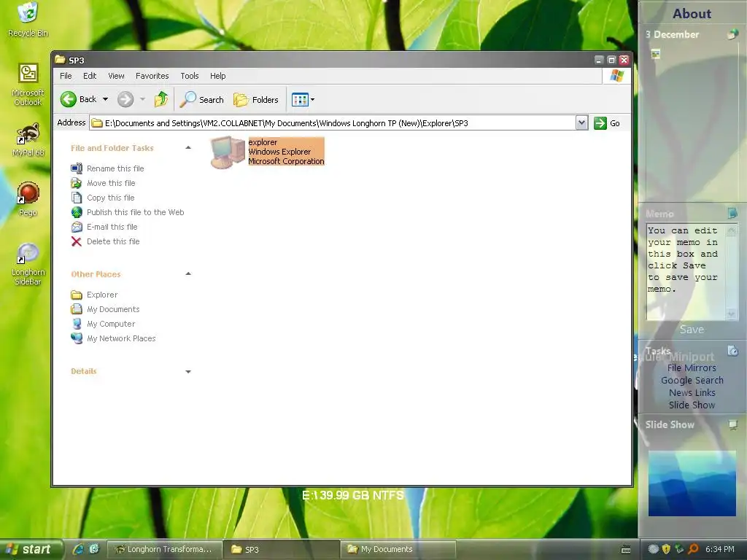Click About in the sidebar
The width and height of the screenshot is (747, 560).
(692, 13)
